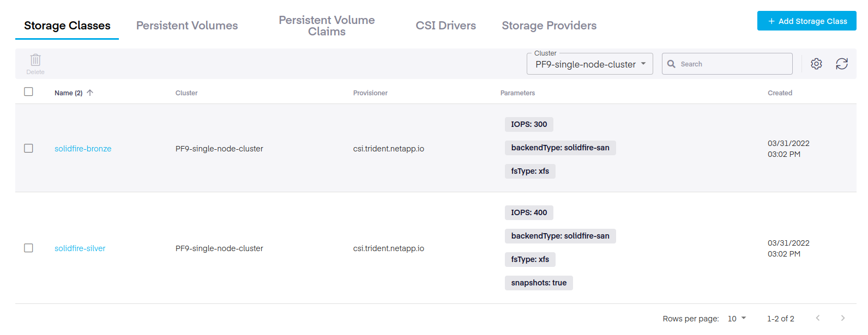Open the Storage Providers tab
Image resolution: width=868 pixels, height=335 pixels.
549,26
